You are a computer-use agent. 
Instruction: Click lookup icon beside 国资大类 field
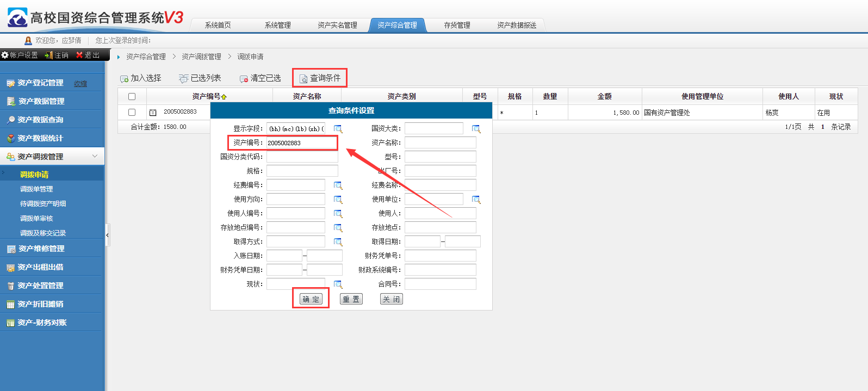(x=476, y=129)
